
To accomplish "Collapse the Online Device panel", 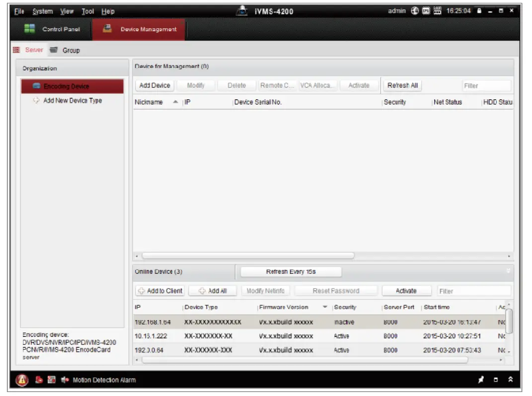I will (508, 271).
